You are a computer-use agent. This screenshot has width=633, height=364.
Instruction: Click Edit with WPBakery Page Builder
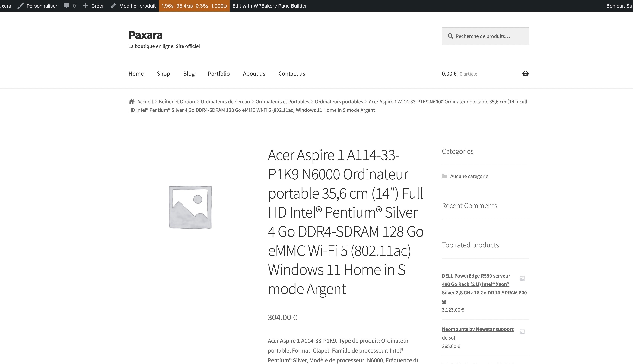coord(269,6)
